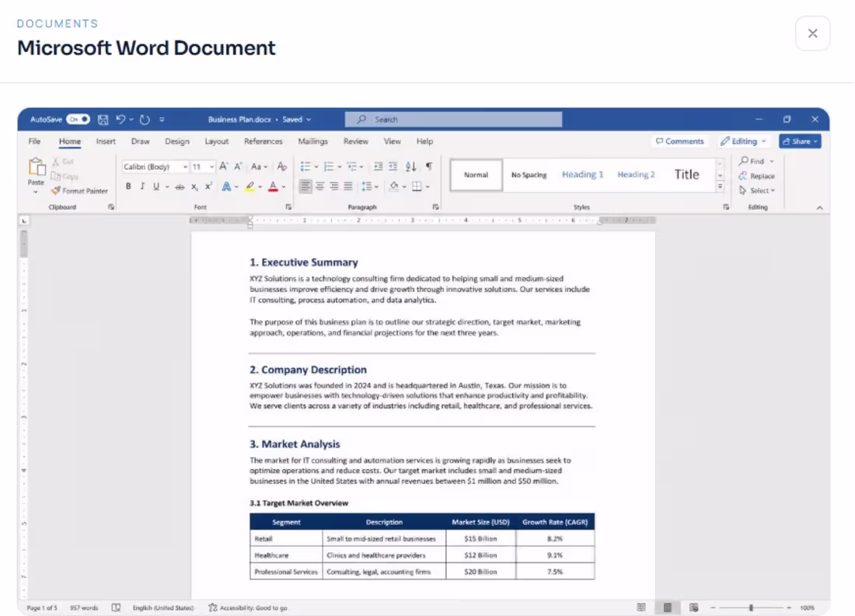Click the Clear All Formatting icon
Screen dimensions: 855x616
tap(281, 166)
